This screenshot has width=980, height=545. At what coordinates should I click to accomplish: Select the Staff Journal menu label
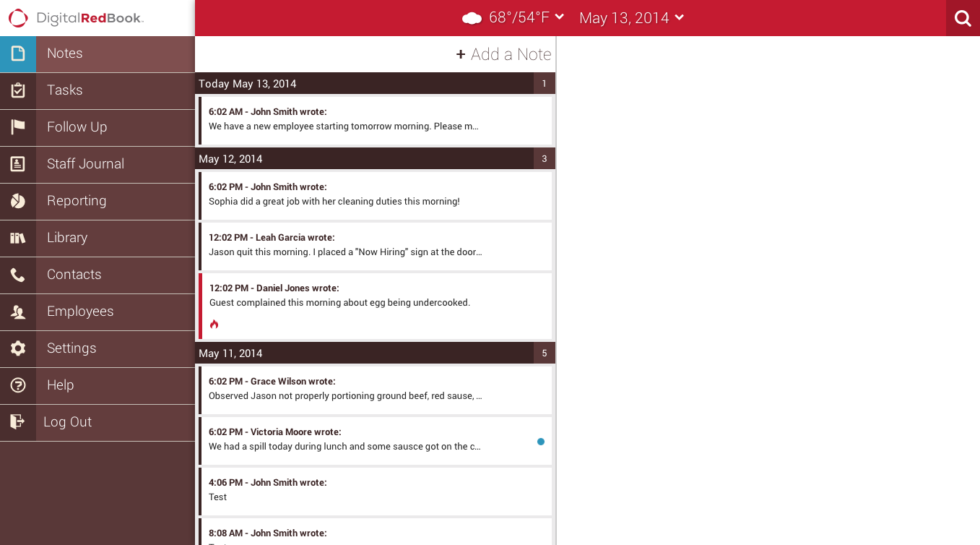85,164
